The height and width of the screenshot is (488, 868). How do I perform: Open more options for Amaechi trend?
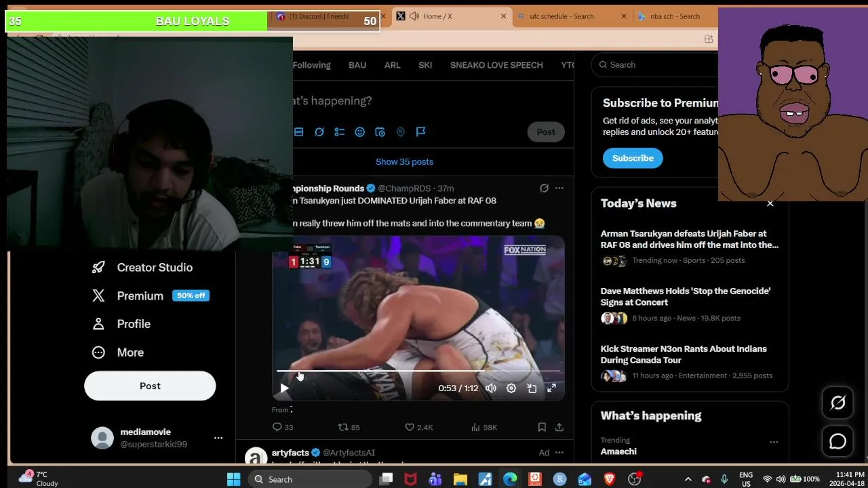coord(774,442)
